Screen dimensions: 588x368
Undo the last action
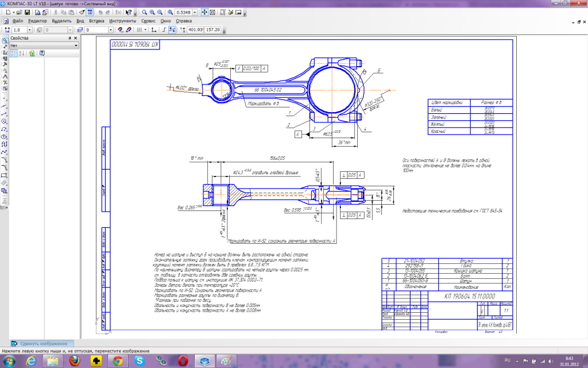click(100, 13)
